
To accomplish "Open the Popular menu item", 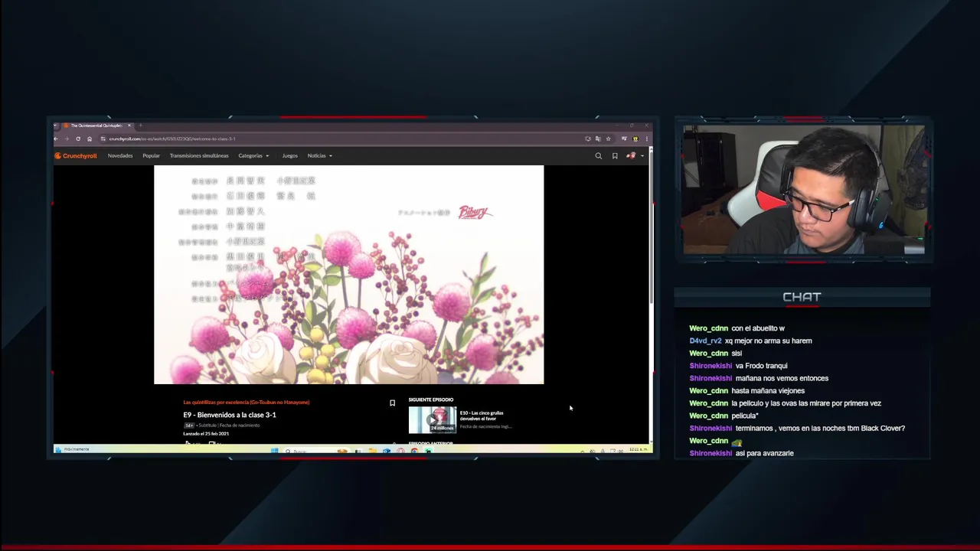I will [x=151, y=155].
